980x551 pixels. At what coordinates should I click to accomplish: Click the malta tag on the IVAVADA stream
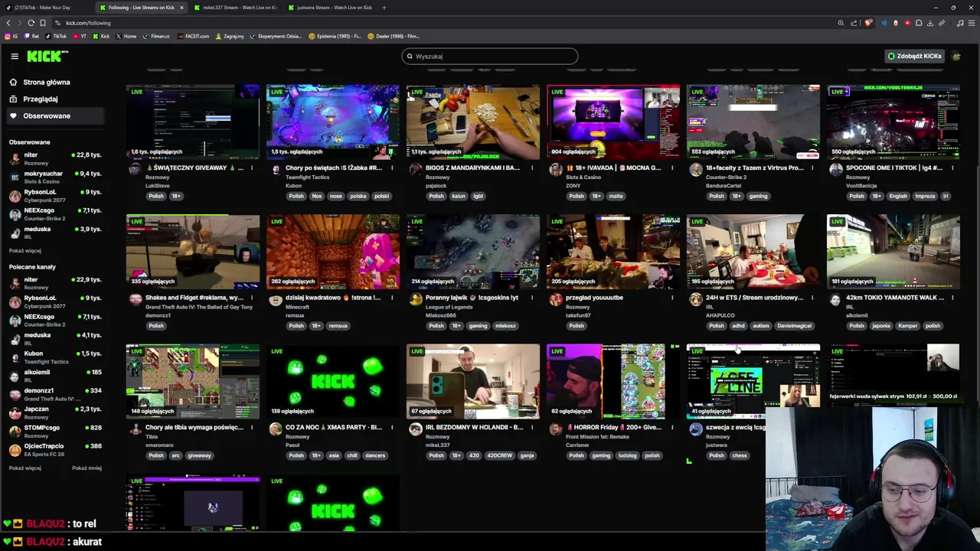click(x=616, y=196)
